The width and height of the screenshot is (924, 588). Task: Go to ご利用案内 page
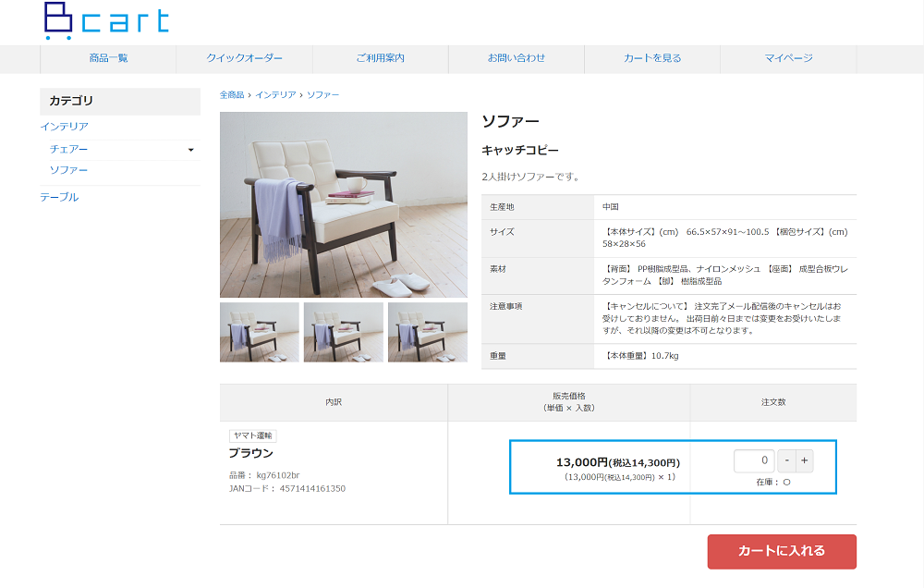380,58
